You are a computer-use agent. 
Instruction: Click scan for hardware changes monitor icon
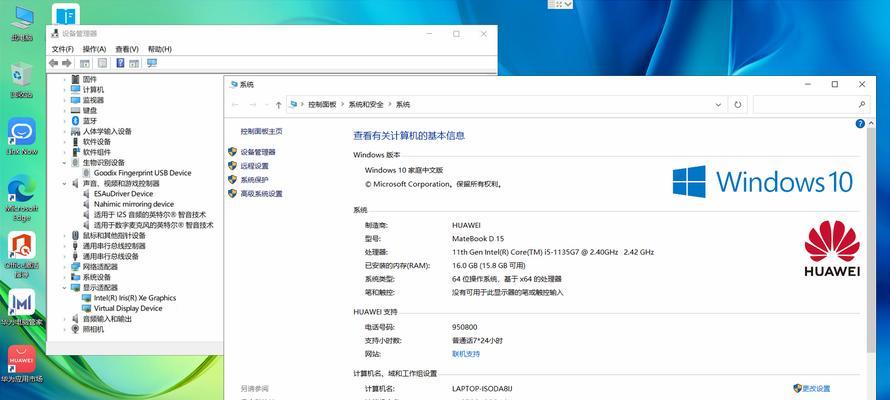(x=152, y=63)
